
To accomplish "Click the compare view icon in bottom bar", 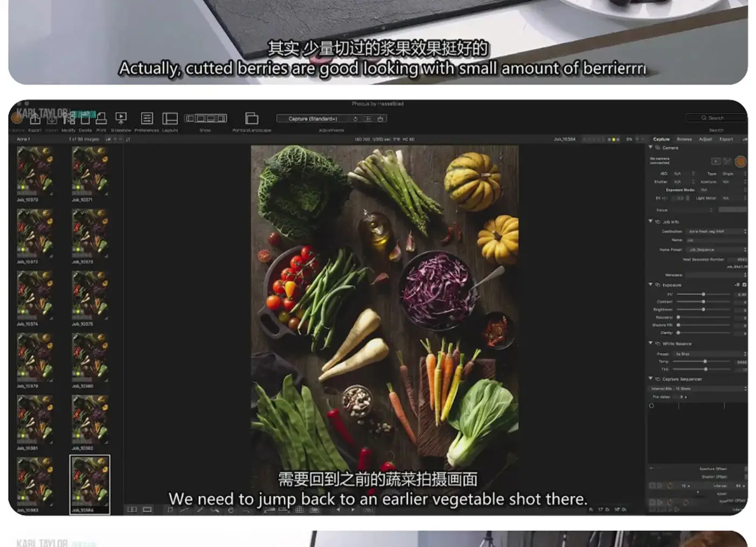I will click(x=132, y=509).
